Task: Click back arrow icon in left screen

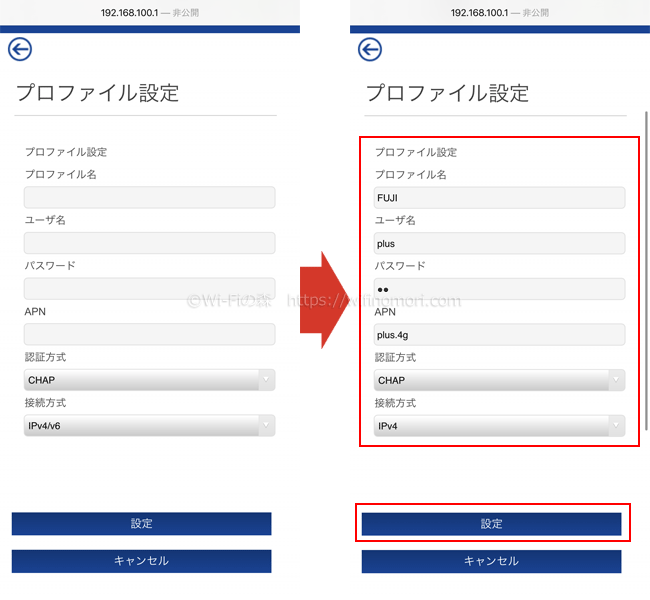Action: [x=19, y=49]
